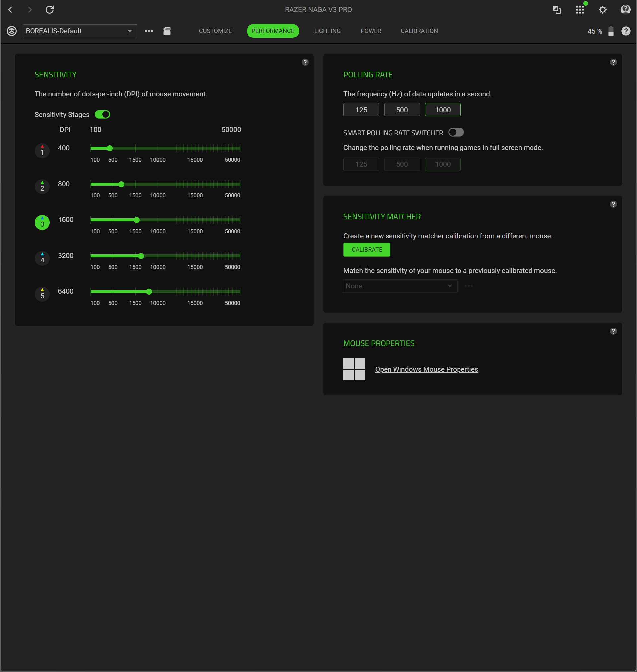Choose smart switcher 1000 option
637x672 pixels.
pyautogui.click(x=443, y=164)
